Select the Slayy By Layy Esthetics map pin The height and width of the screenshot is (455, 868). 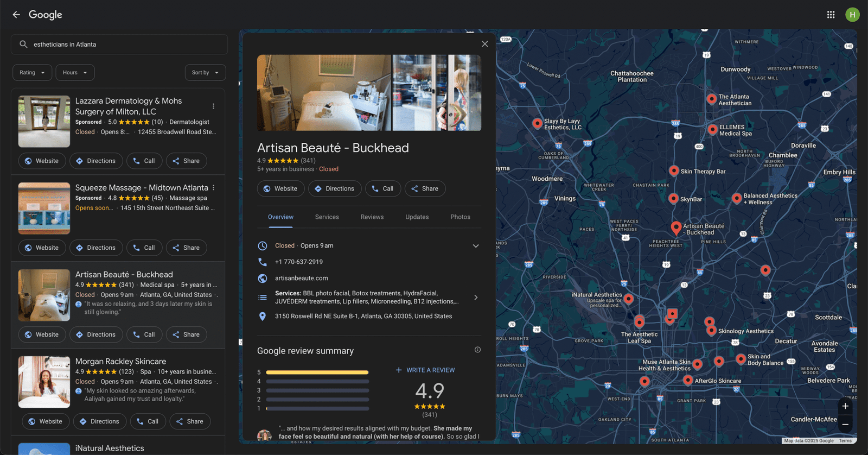[537, 123]
